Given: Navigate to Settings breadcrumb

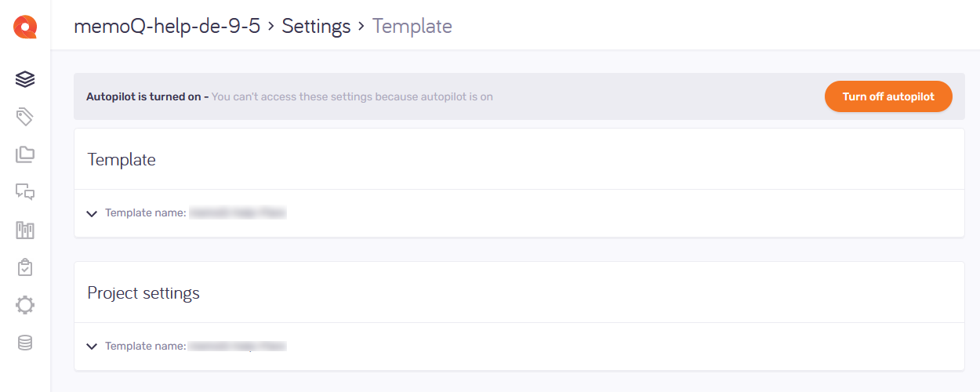Looking at the screenshot, I should [x=316, y=26].
